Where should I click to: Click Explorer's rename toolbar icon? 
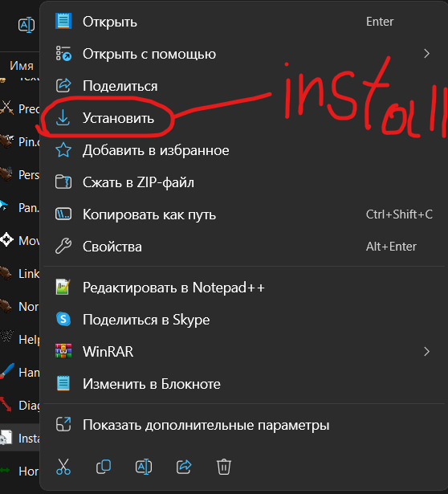point(26,25)
